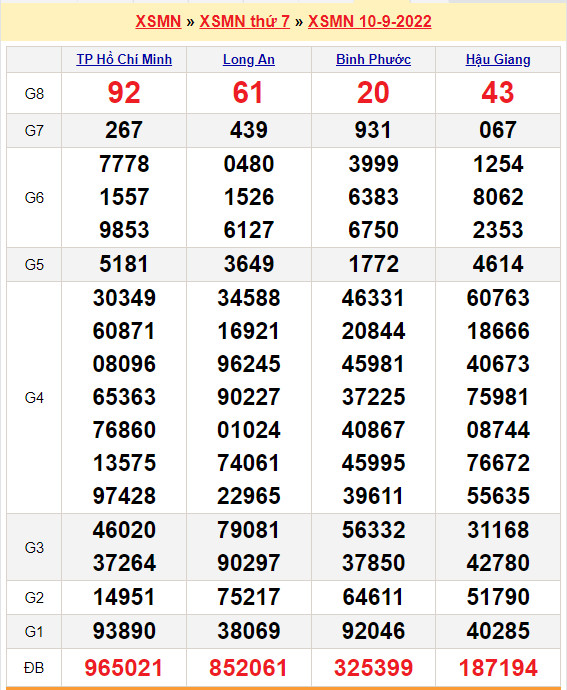Click G7 number 067
The width and height of the screenshot is (567, 690).
pyautogui.click(x=498, y=130)
